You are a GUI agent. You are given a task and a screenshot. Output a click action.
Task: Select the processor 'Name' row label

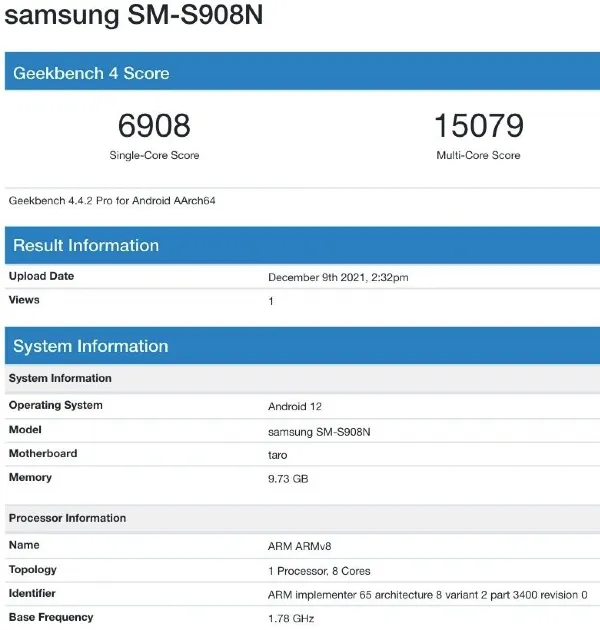point(24,545)
